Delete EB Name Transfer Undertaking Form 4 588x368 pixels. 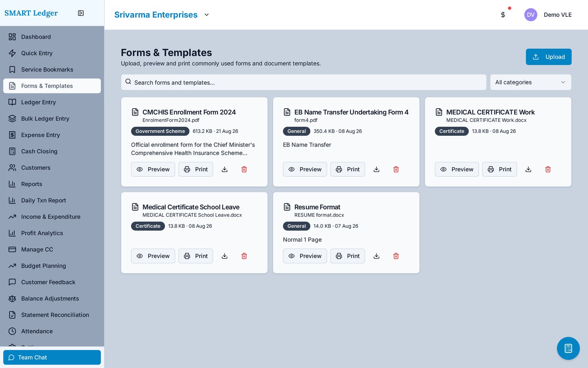click(396, 169)
